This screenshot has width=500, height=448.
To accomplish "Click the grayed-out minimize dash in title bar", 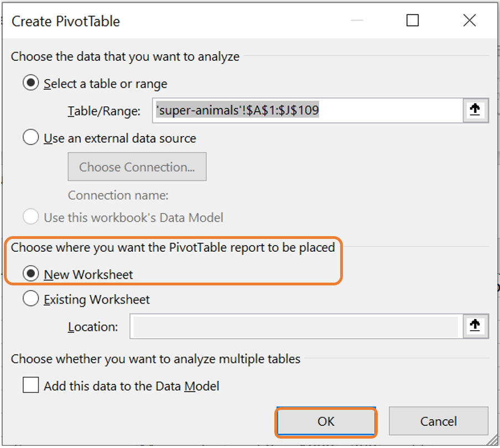I will [x=357, y=20].
